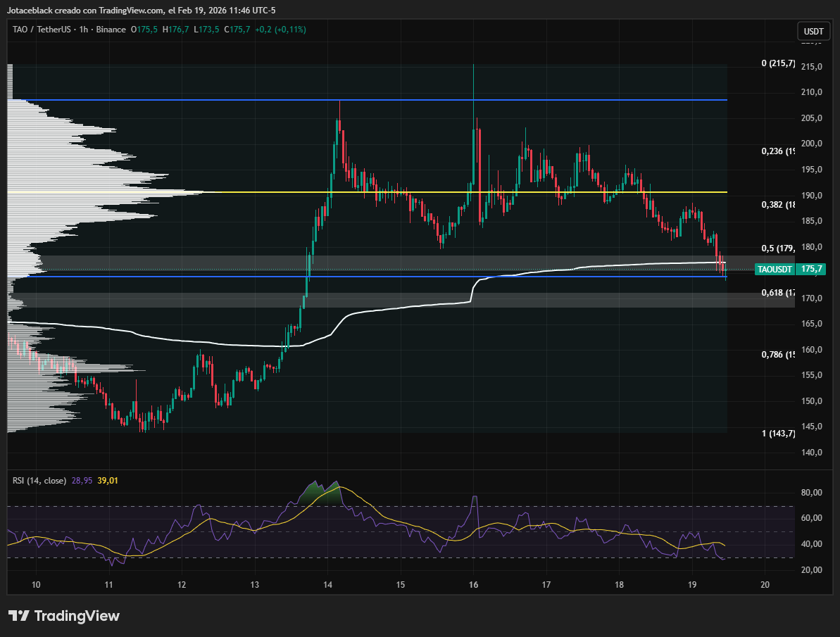Click the 140,0 price on the price axis
Viewport: 840px width, 637px height.
click(x=813, y=452)
